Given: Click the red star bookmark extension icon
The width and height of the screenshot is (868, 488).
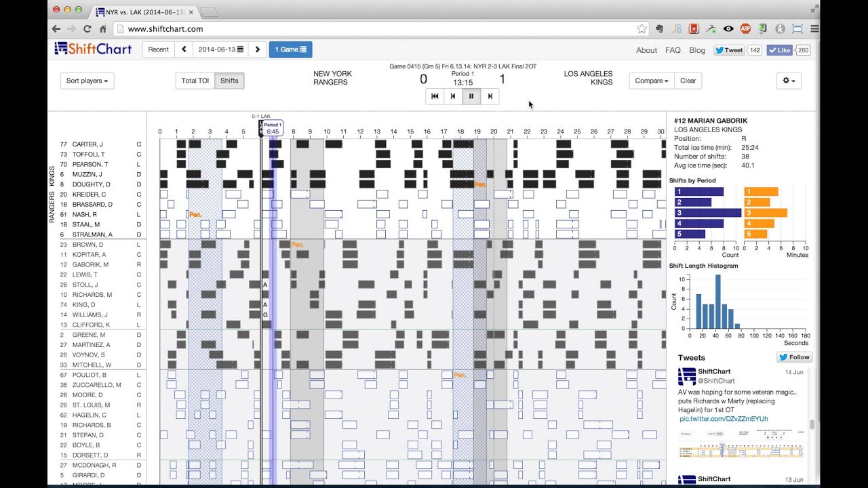Looking at the screenshot, I should [x=694, y=29].
